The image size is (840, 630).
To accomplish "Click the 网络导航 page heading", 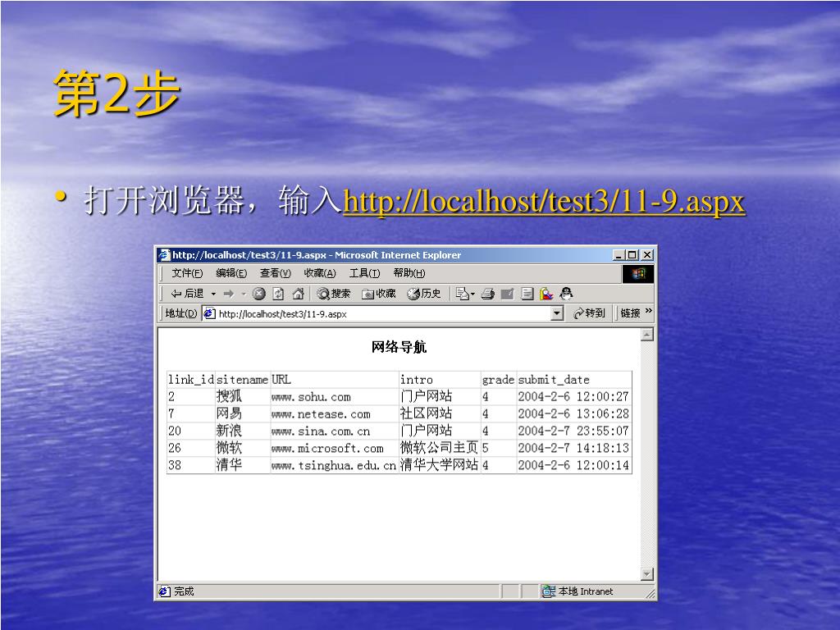I will click(x=399, y=347).
